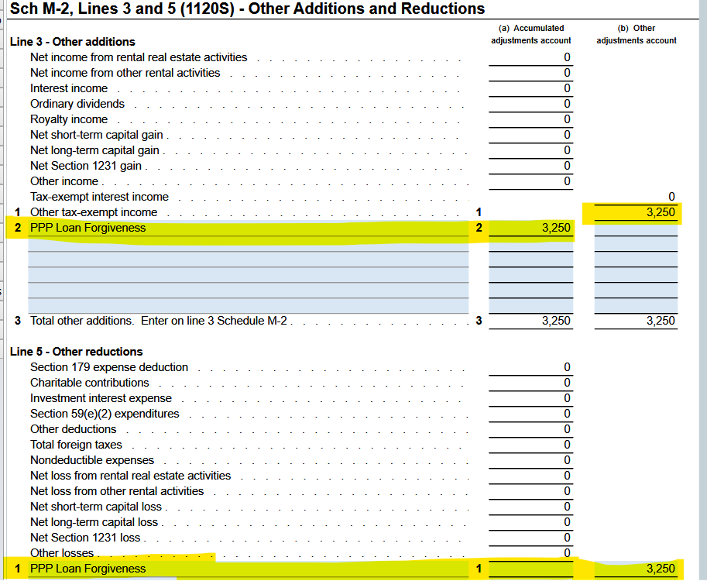Click Line 5 PPP Loan Forgiveness description field

pos(249,569)
